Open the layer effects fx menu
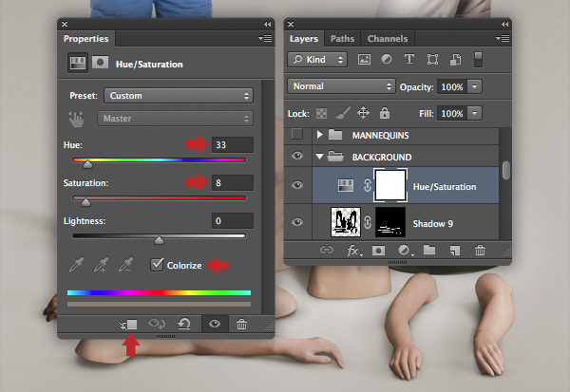 click(x=353, y=251)
